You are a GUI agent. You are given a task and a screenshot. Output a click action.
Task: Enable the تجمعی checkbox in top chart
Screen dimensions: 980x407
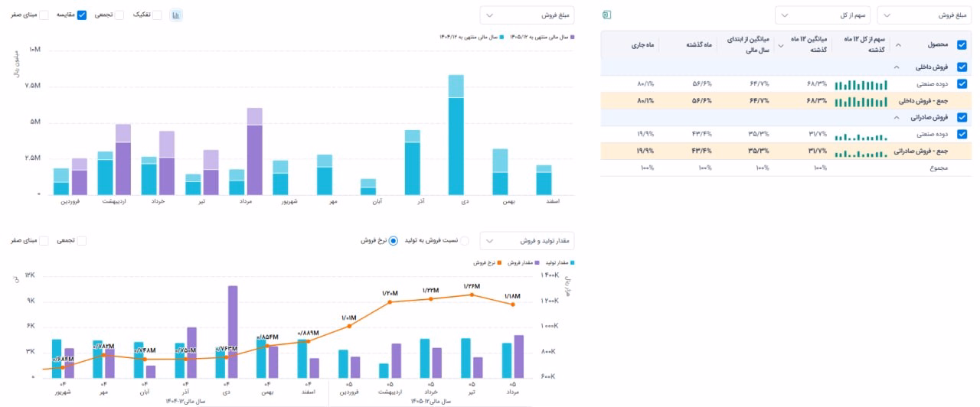coord(119,15)
